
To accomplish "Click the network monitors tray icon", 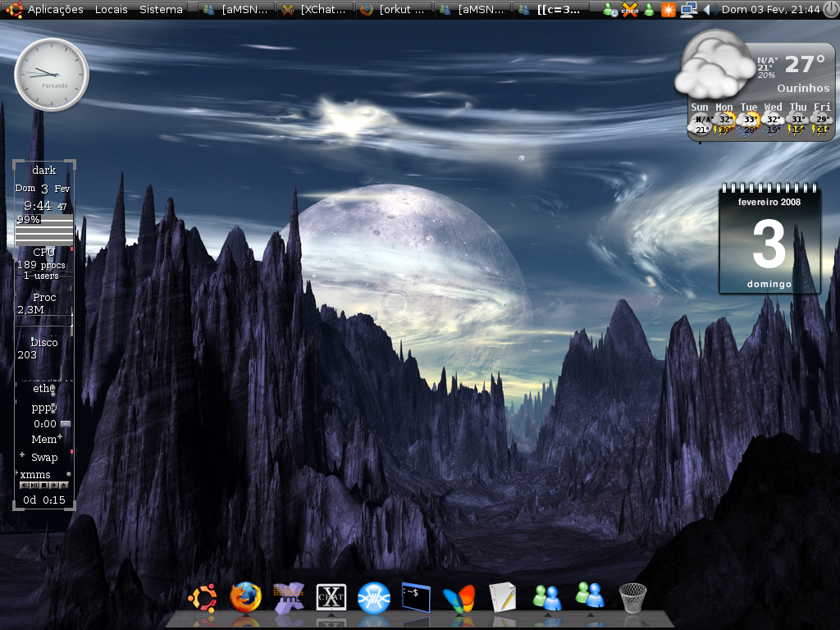I will point(688,10).
